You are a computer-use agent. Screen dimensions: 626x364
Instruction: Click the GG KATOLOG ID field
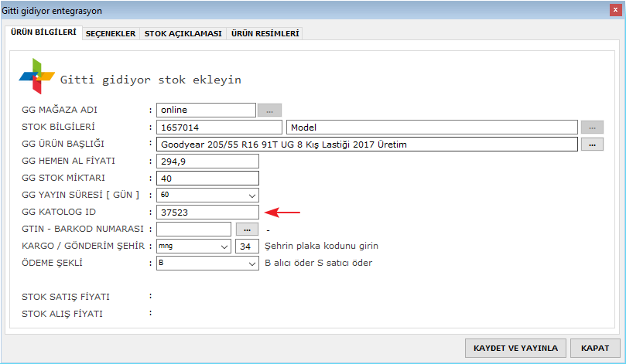[207, 213]
